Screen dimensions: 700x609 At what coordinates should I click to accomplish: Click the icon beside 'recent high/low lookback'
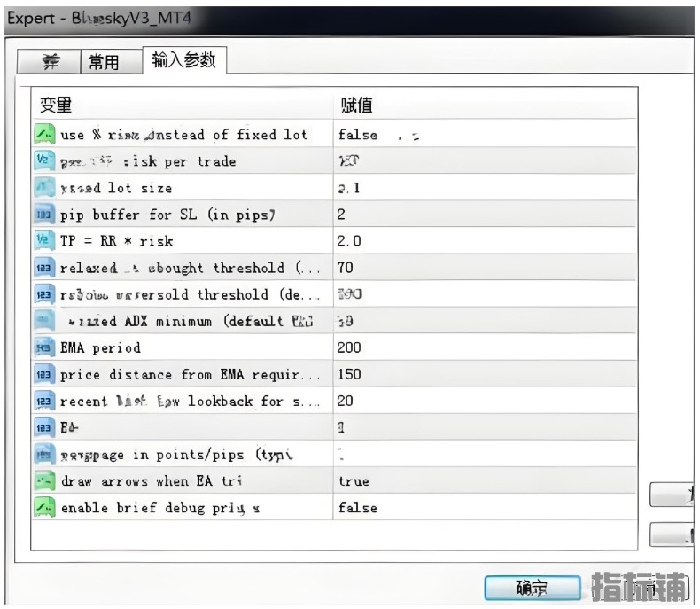tap(44, 401)
